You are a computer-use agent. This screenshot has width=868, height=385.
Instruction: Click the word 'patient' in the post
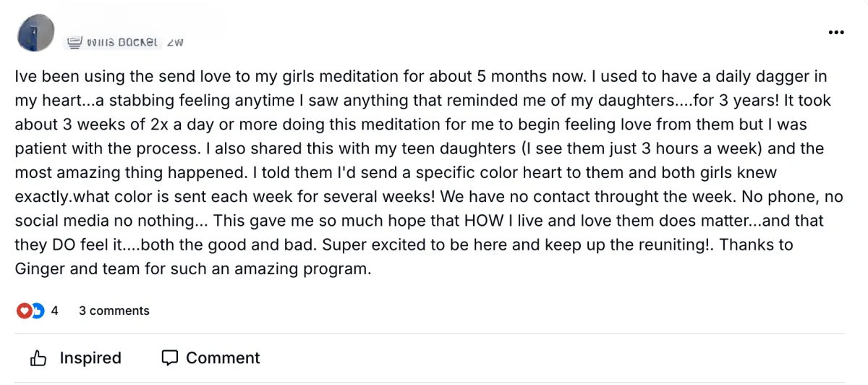point(38,148)
